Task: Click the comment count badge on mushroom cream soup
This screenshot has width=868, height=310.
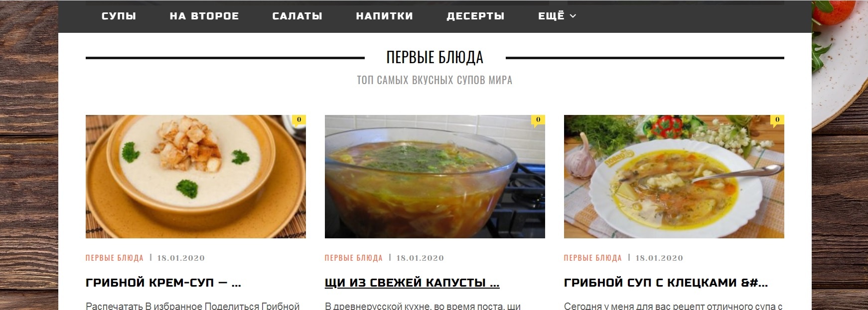Action: pos(298,120)
